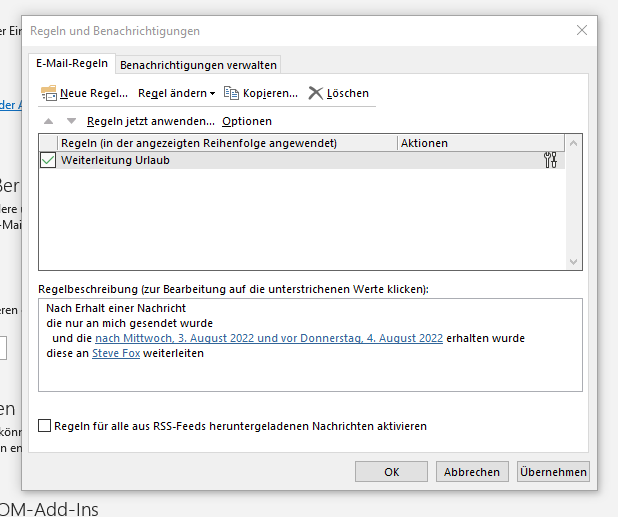Confirm with the OK button
Viewport: 618px width, 517px height.
tap(391, 472)
